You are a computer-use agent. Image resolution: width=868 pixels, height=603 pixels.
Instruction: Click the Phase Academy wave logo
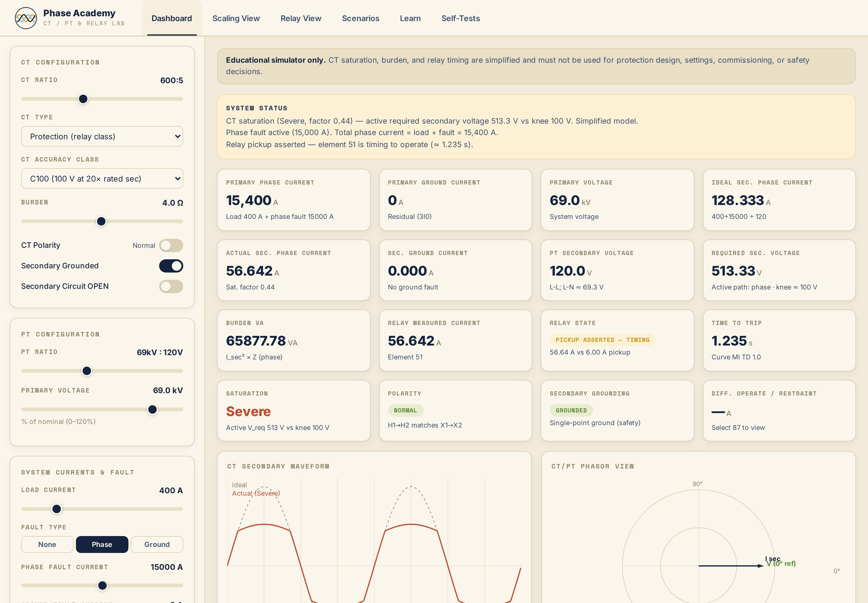point(26,18)
